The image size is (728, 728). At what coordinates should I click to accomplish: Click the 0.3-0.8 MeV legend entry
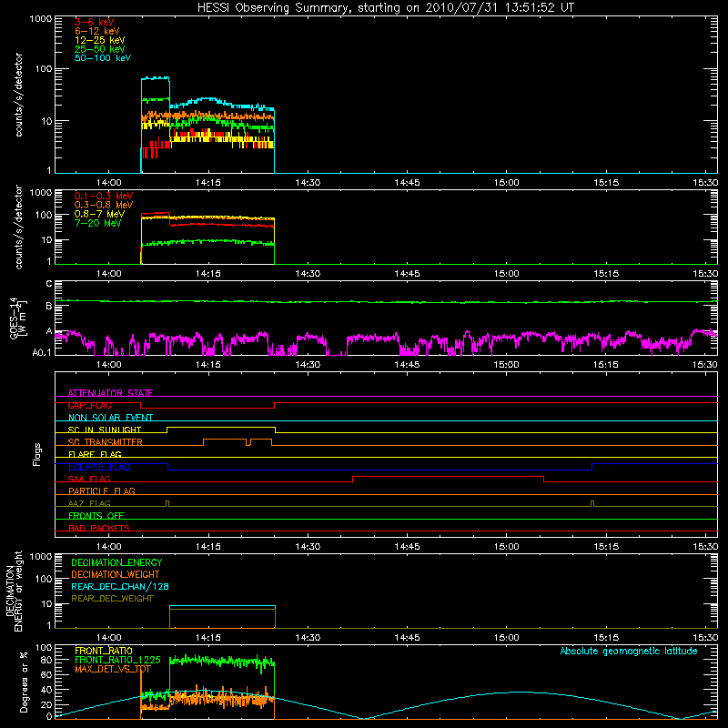[104, 205]
